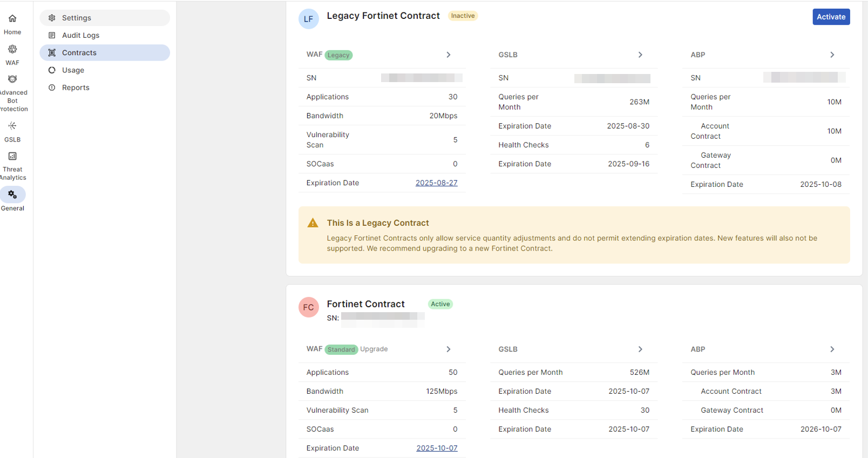The height and width of the screenshot is (458, 868).
Task: Click the Upgrade link beside WAF Standard
Action: point(374,349)
